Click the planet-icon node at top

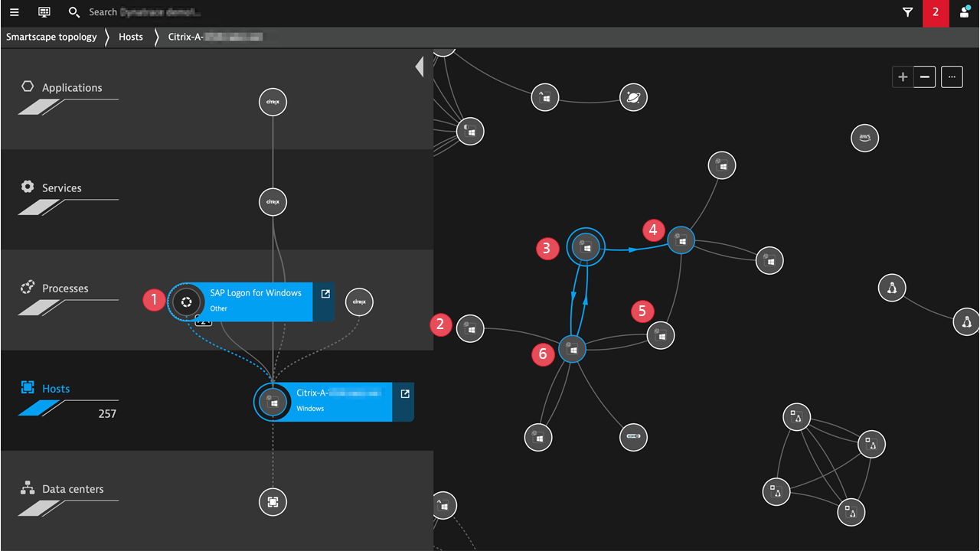point(633,97)
